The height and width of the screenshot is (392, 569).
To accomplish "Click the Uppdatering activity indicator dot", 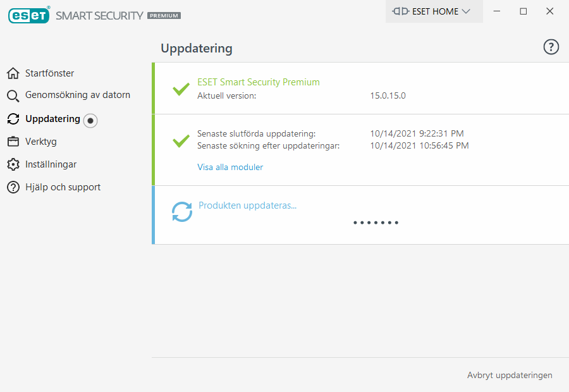I will point(90,120).
